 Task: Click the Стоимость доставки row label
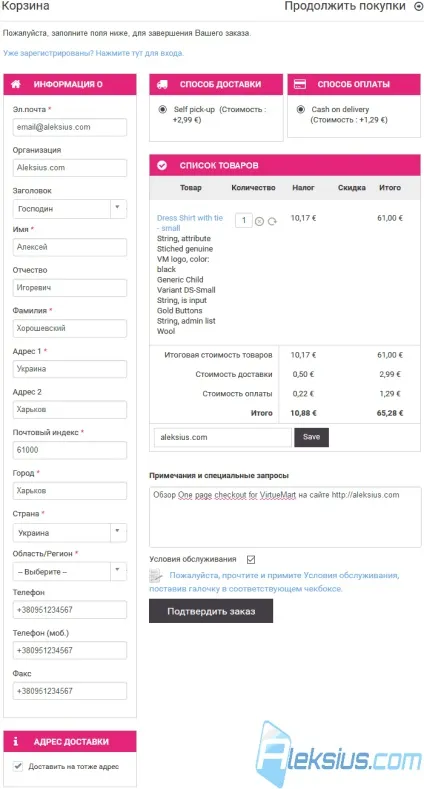[x=234, y=374]
